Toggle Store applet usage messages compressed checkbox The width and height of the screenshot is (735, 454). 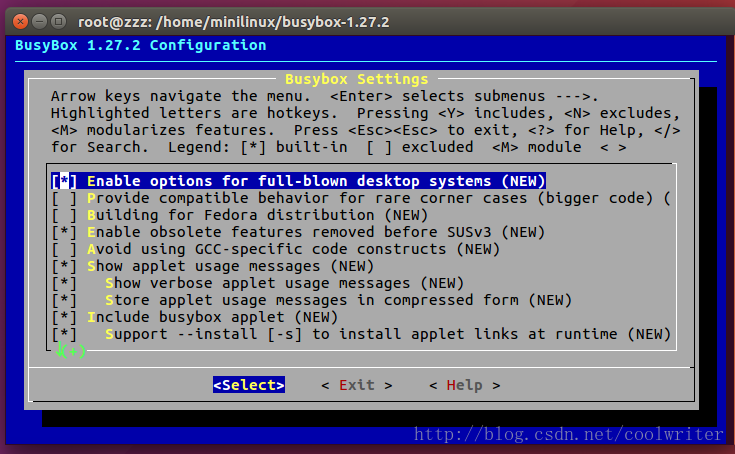pos(64,300)
